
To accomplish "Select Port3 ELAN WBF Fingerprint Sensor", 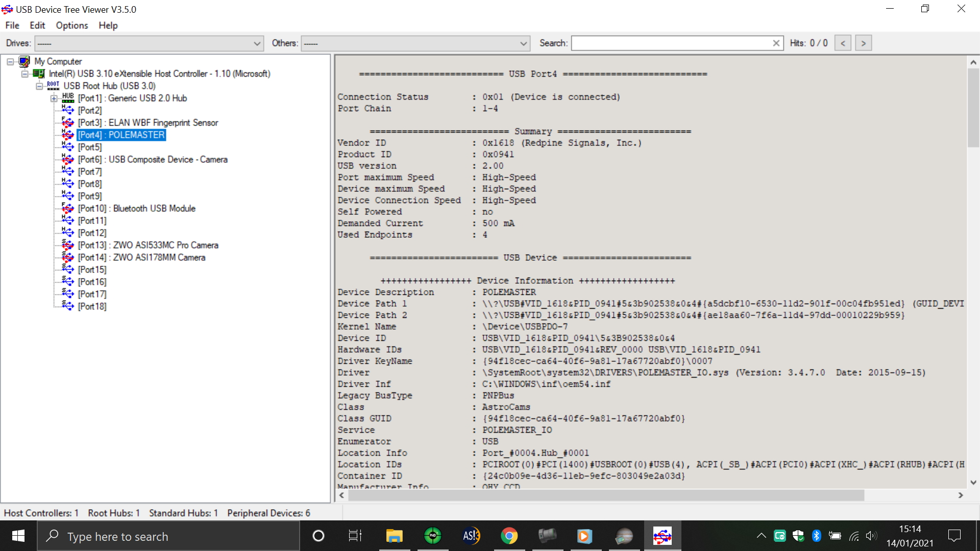I will pos(148,123).
